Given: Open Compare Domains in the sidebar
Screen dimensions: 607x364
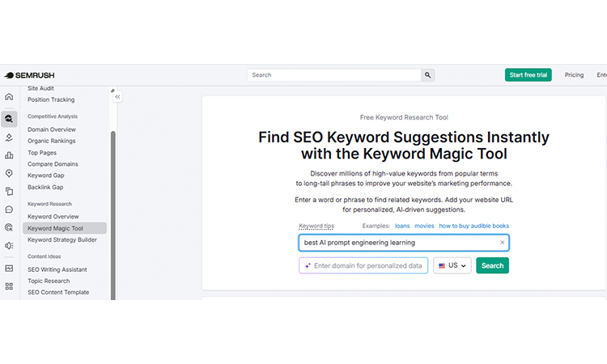Looking at the screenshot, I should pyautogui.click(x=53, y=164).
